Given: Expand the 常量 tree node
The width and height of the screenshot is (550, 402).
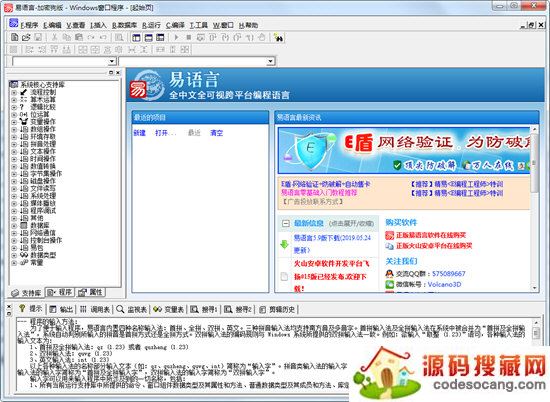Looking at the screenshot, I should click(14, 263).
